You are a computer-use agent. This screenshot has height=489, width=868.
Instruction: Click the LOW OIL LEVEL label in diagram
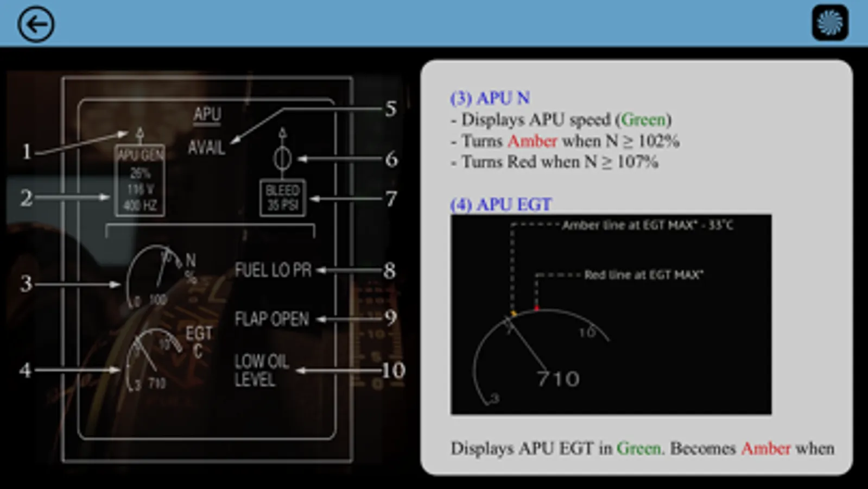click(x=261, y=370)
